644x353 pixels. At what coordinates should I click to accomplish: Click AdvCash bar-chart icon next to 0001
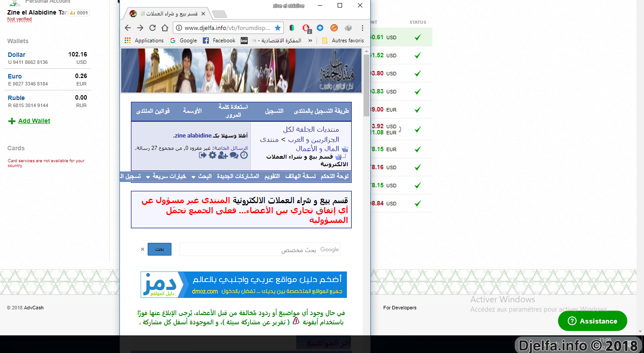point(73,13)
